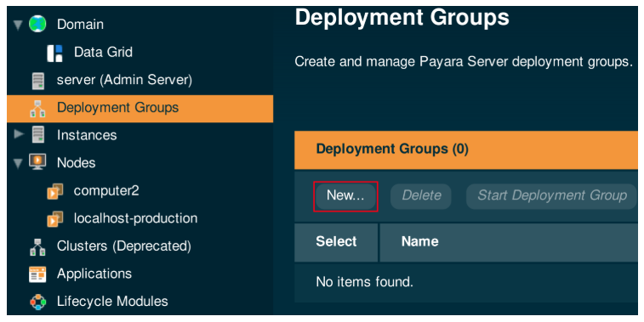Screen dimensions: 644x322
Task: Open Applications in the sidebar
Action: [94, 274]
